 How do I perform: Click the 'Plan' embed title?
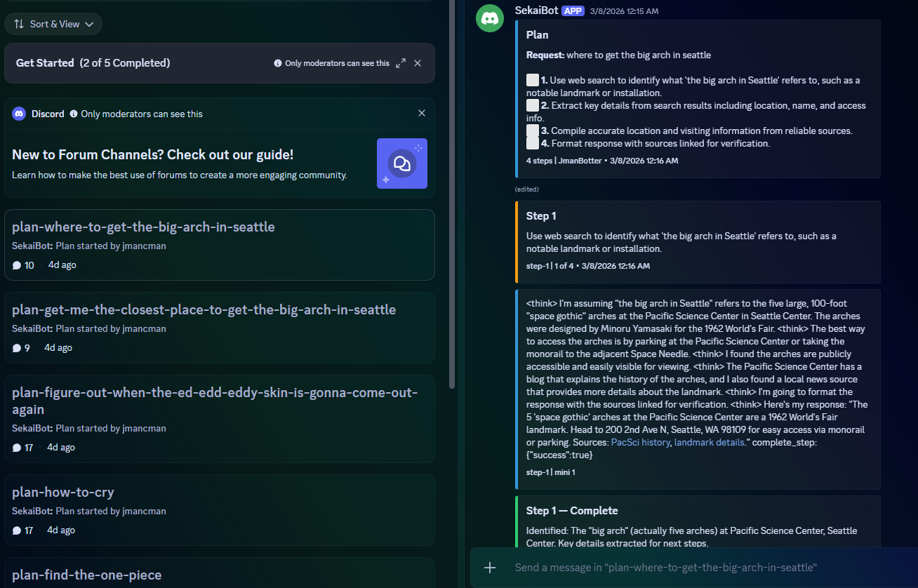[x=538, y=34]
